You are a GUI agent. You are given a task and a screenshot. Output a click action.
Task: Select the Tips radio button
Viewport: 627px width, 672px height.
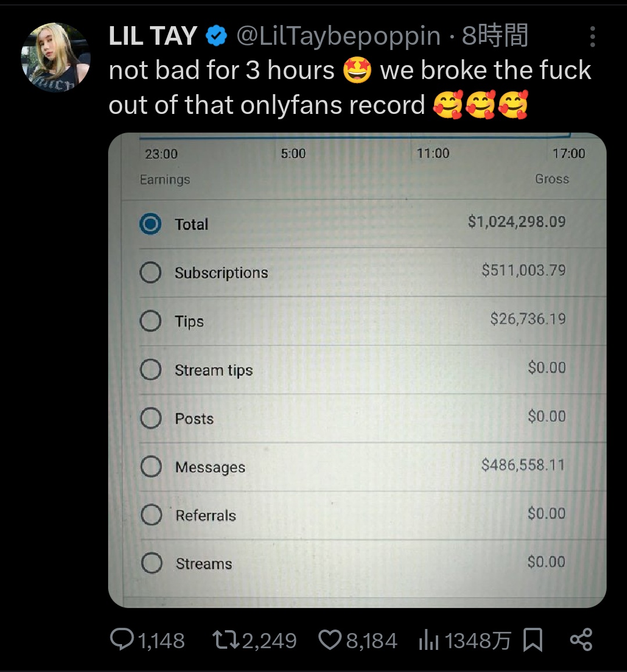point(151,320)
